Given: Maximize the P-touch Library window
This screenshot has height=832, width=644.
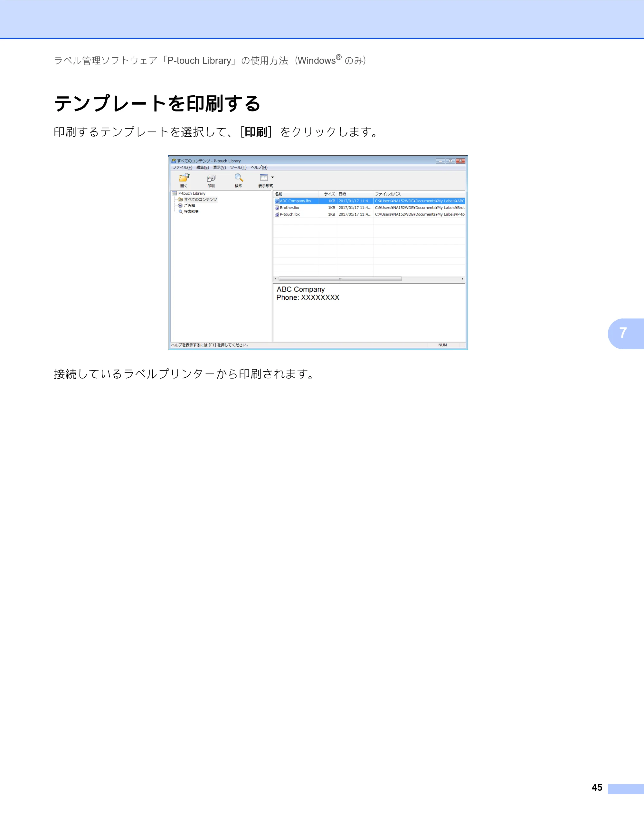Looking at the screenshot, I should [450, 161].
